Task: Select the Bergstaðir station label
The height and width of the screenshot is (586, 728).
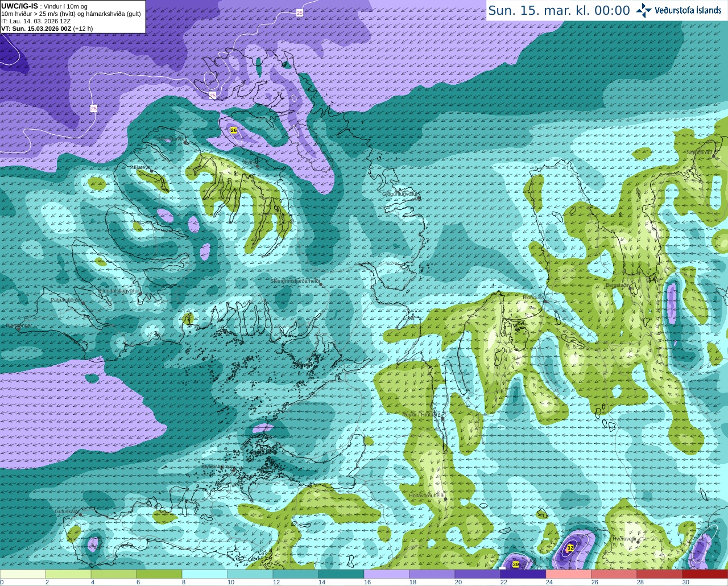Action: (617, 285)
